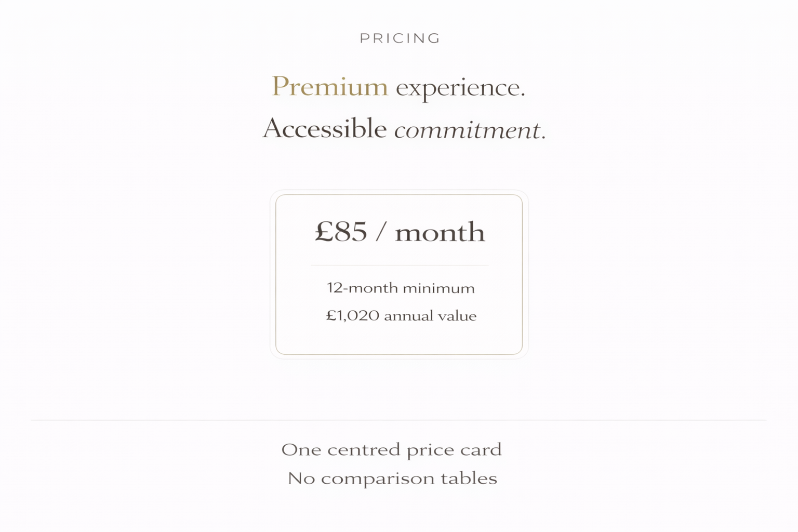Click the word experience in the headline
The image size is (798, 532).
460,87
